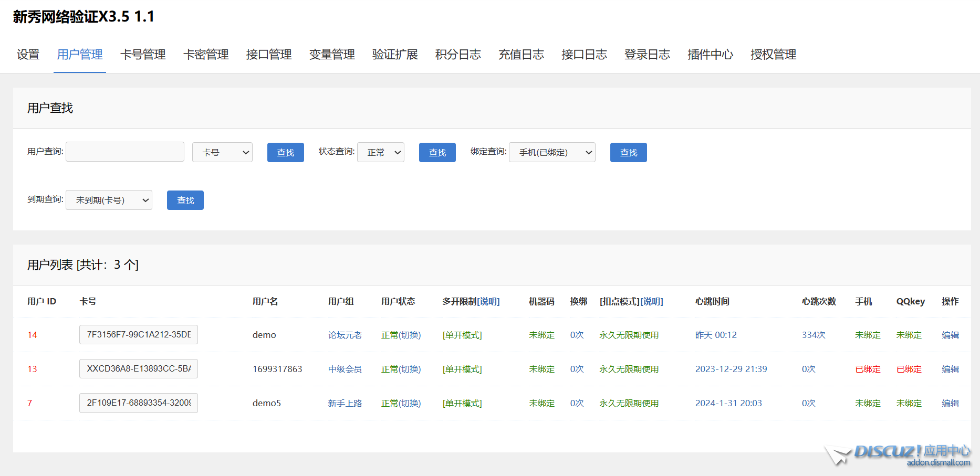The width and height of the screenshot is (980, 476).
Task: Click the 设置 tab
Action: tap(28, 55)
